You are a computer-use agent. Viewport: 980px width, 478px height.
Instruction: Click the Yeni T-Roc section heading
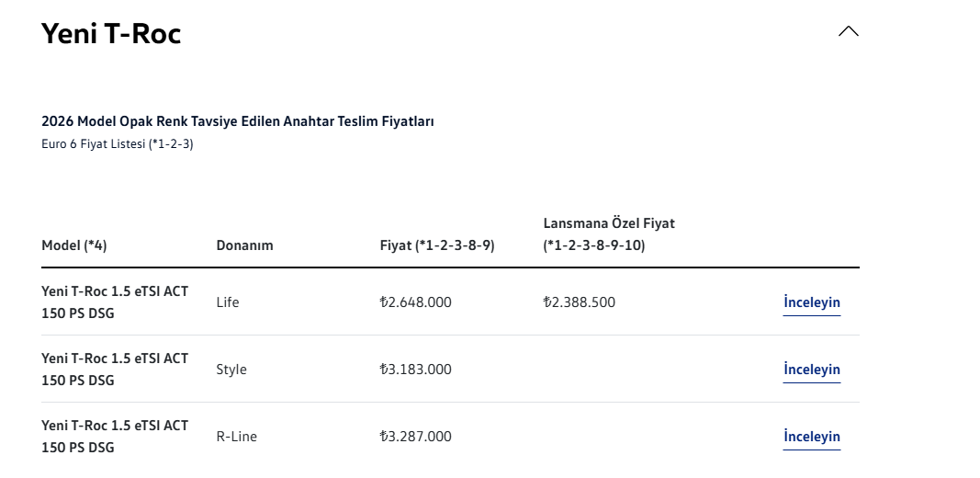(x=111, y=34)
